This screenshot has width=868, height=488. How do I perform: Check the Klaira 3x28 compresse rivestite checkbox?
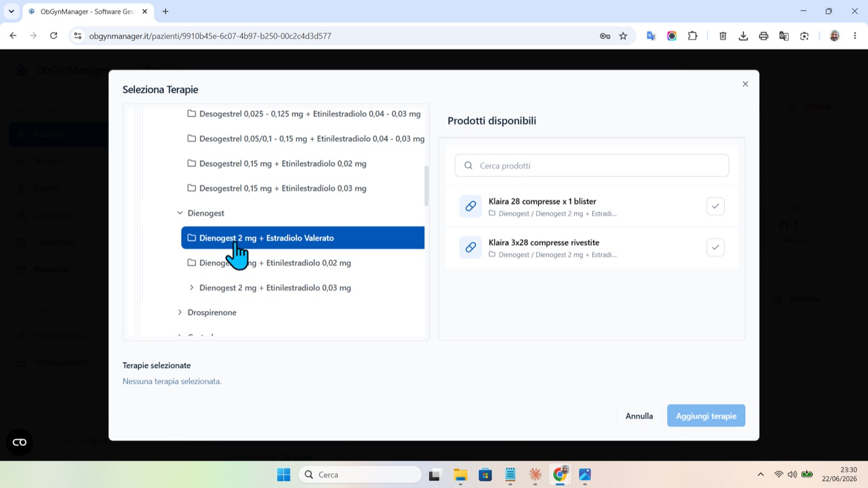coord(715,247)
